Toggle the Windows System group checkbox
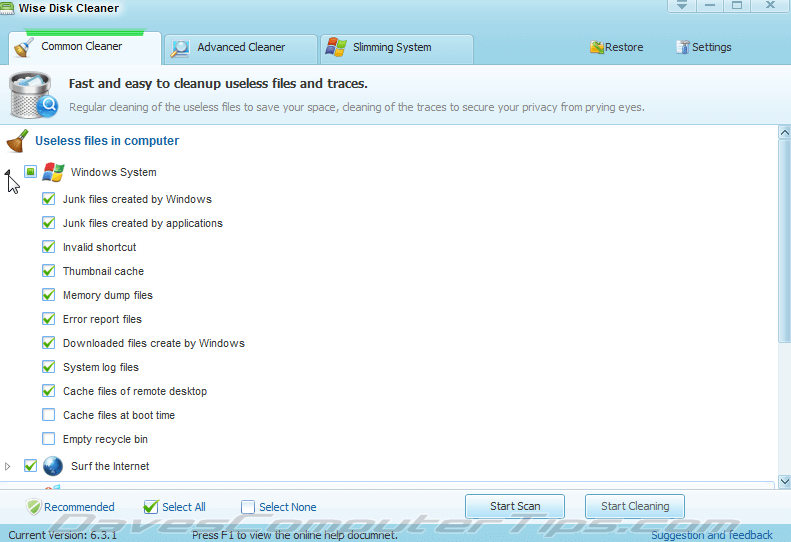 point(30,172)
